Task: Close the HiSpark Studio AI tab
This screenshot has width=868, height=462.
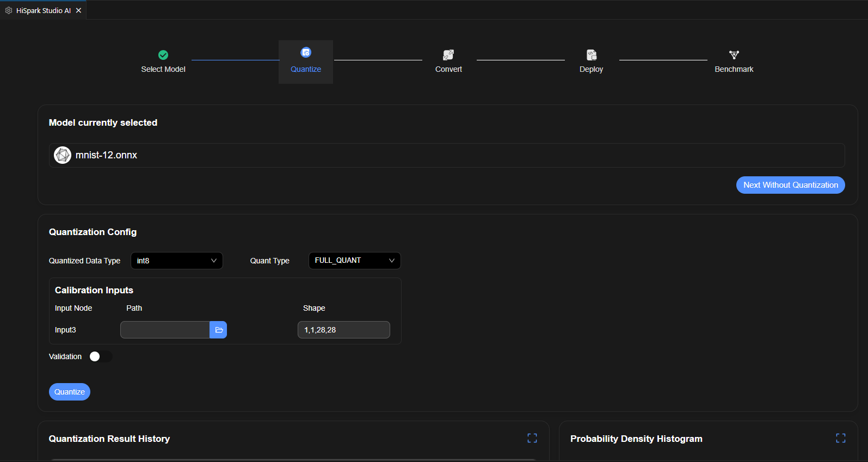Action: pyautogui.click(x=79, y=10)
